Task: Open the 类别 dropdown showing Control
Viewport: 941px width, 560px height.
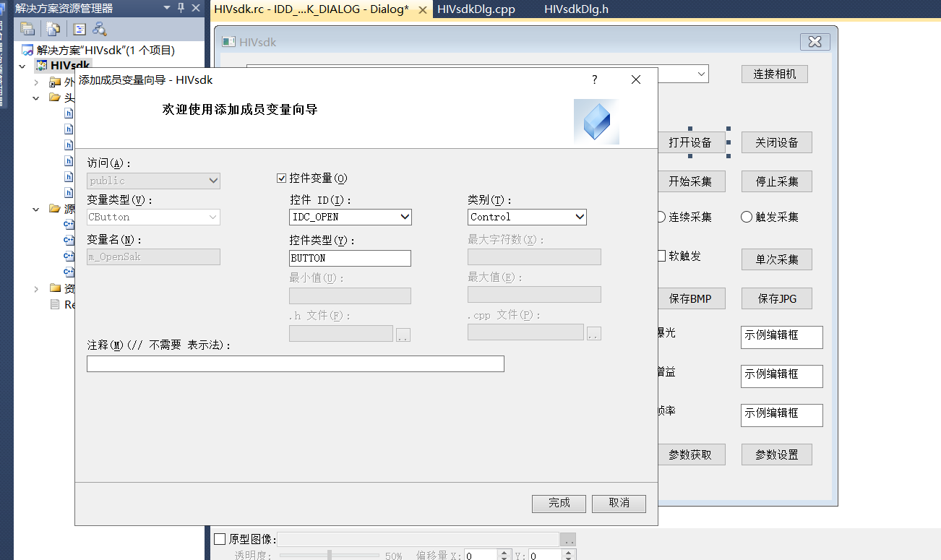Action: pos(579,217)
